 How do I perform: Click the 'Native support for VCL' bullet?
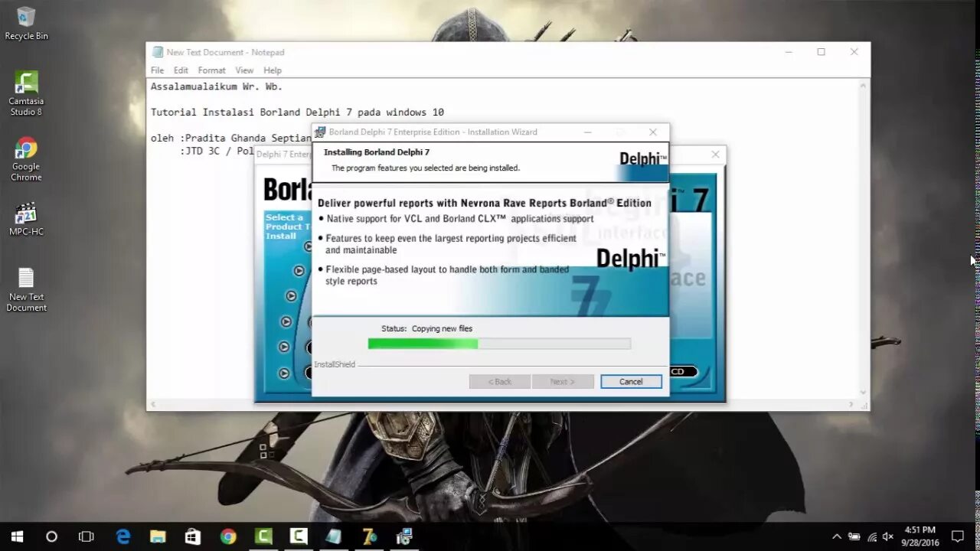pyautogui.click(x=459, y=218)
